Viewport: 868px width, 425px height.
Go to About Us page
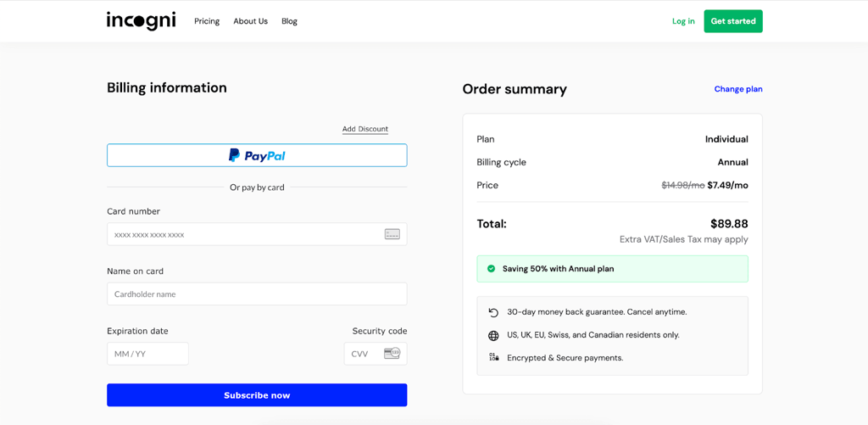pyautogui.click(x=250, y=21)
